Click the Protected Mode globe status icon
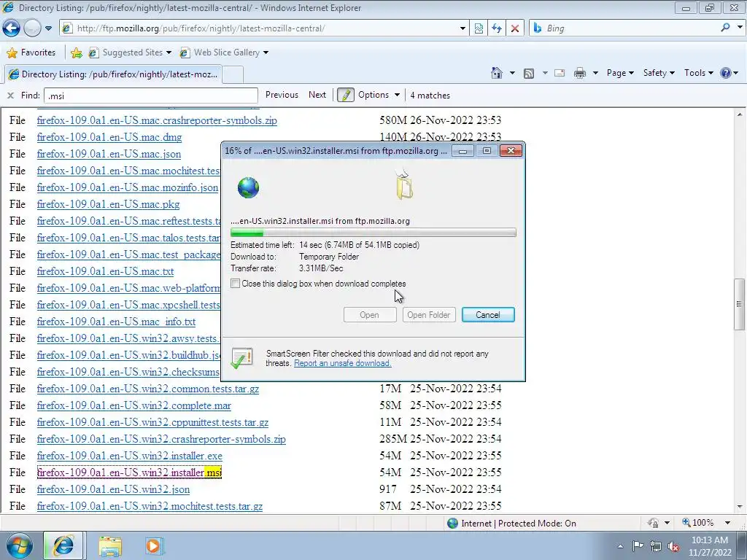The height and width of the screenshot is (560, 747). [x=452, y=524]
